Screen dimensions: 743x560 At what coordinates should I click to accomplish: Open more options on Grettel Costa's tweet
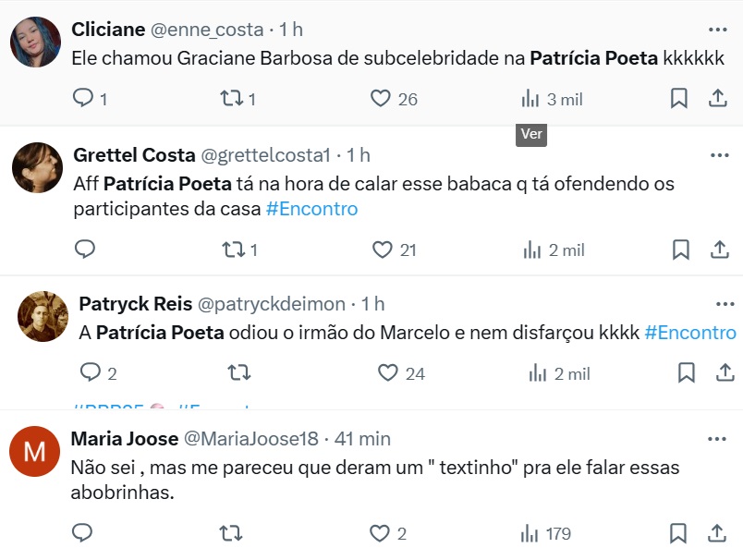click(x=719, y=155)
